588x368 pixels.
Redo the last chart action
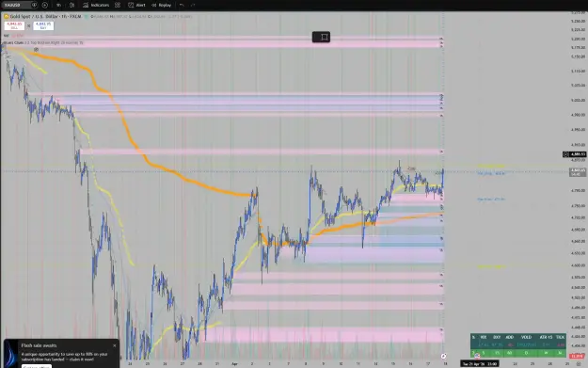pos(193,5)
